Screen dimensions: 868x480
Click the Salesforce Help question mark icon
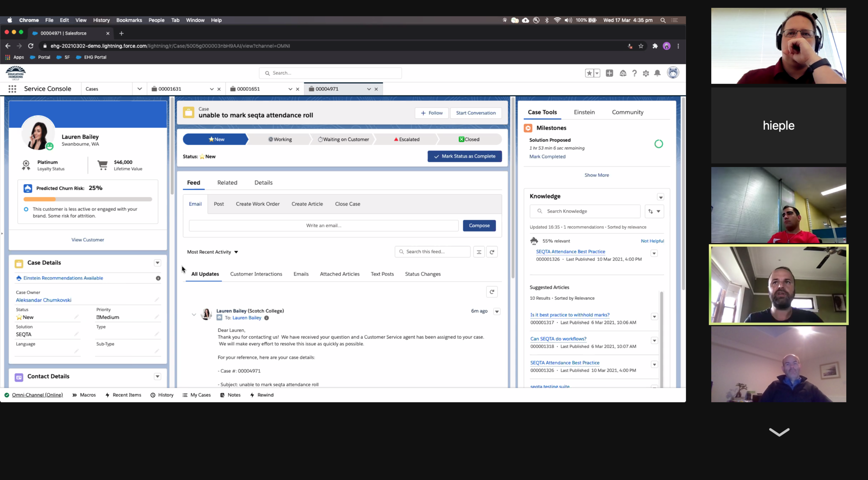(x=634, y=73)
